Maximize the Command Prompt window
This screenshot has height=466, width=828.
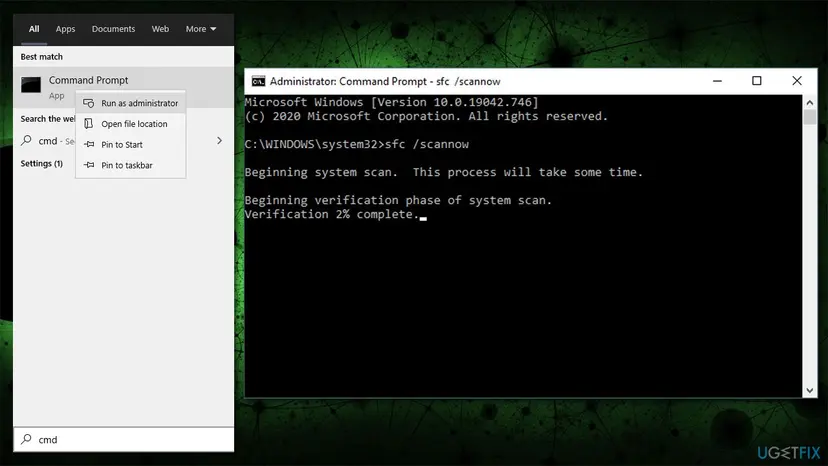757,81
